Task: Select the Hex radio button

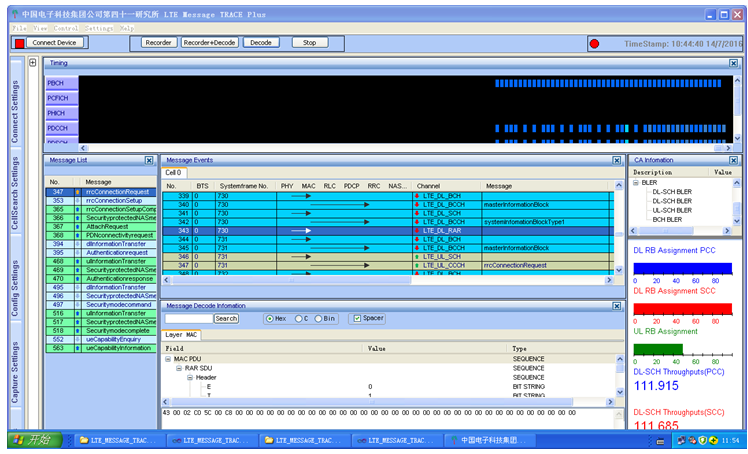Action: [270, 319]
